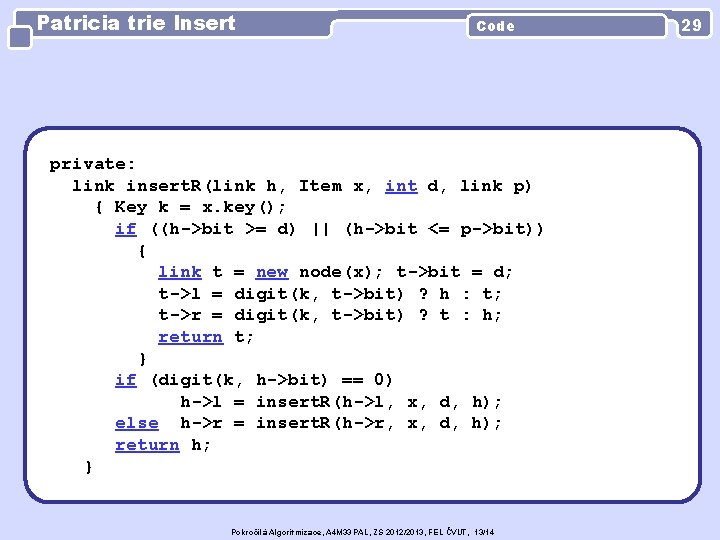Click the '(h->bit <= p->bit))' condition
The image size is (720, 540).
pyautogui.click(x=444, y=229)
